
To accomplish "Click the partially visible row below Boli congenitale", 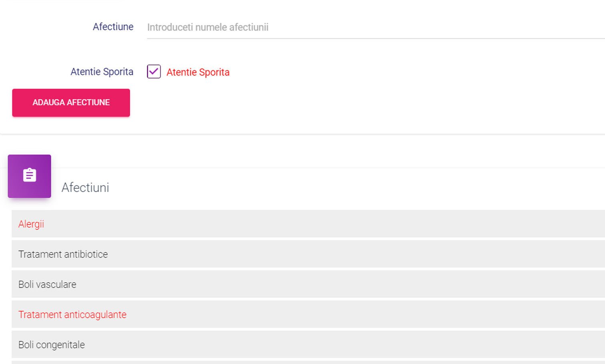I will tap(308, 362).
